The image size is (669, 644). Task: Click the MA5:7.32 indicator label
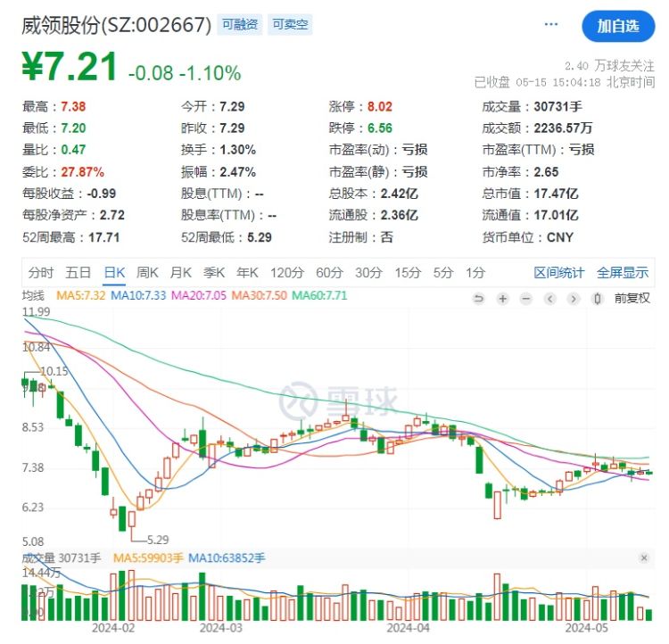point(80,295)
